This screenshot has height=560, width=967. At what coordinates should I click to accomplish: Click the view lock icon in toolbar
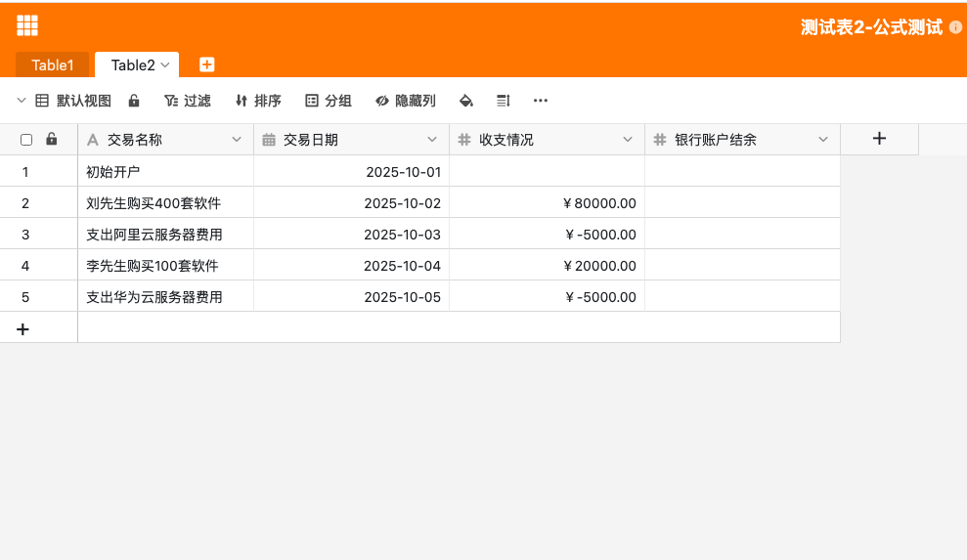pyautogui.click(x=134, y=101)
